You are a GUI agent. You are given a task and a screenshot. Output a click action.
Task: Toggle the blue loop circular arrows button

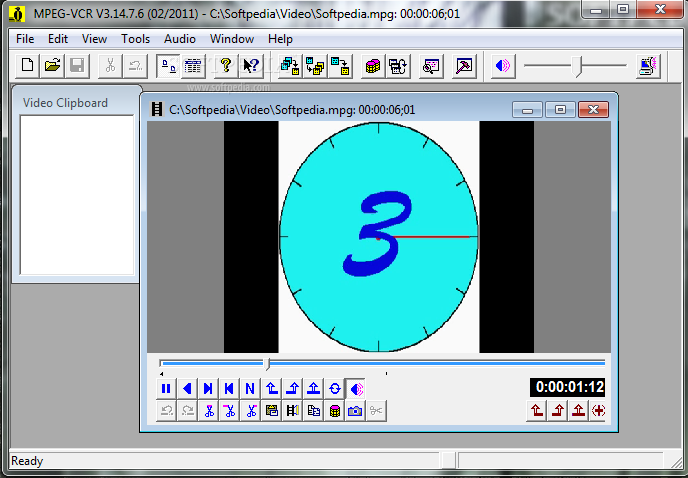click(335, 388)
